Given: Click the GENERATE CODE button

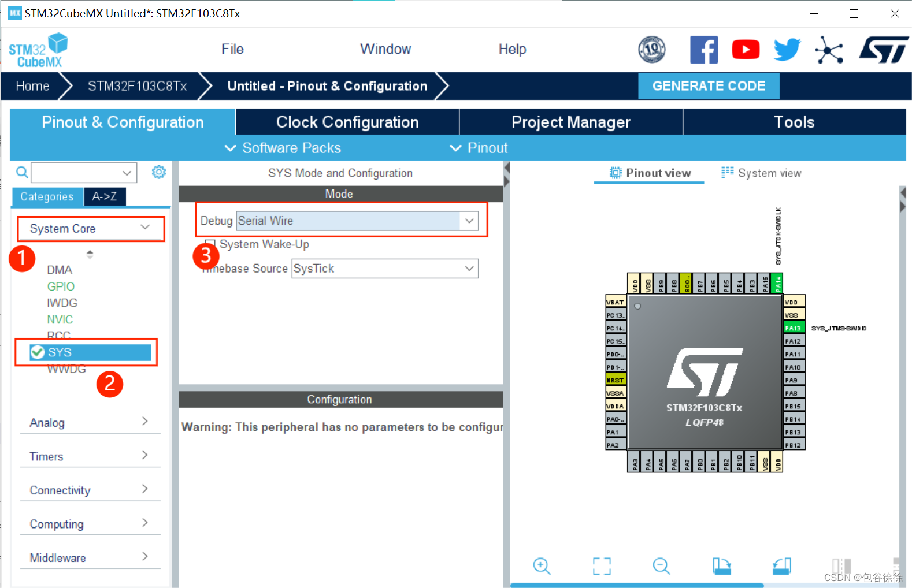Looking at the screenshot, I should 709,86.
